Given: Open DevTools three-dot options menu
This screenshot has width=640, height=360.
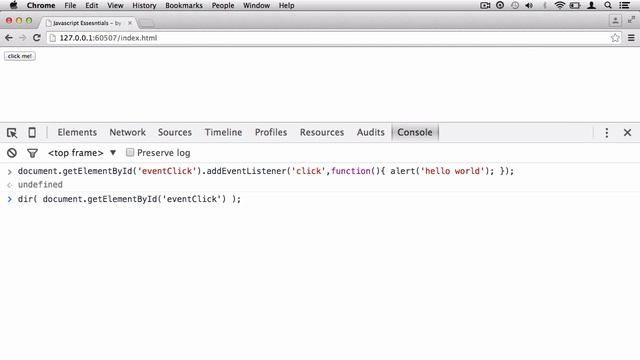Looking at the screenshot, I should [607, 133].
